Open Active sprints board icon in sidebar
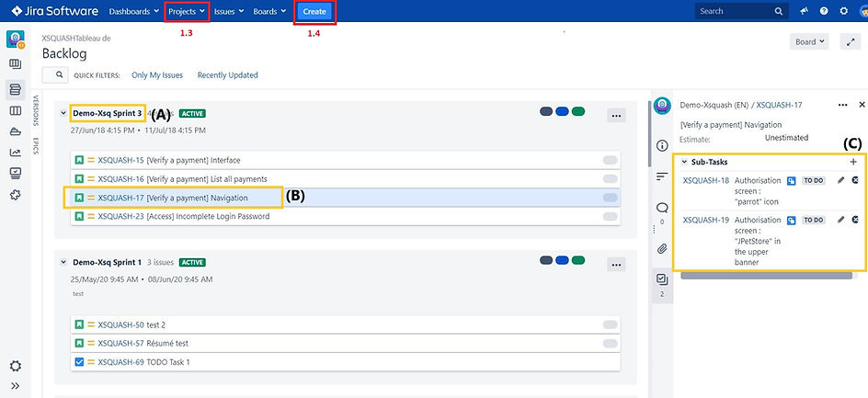Screen dimensions: 868x398 tap(16, 110)
